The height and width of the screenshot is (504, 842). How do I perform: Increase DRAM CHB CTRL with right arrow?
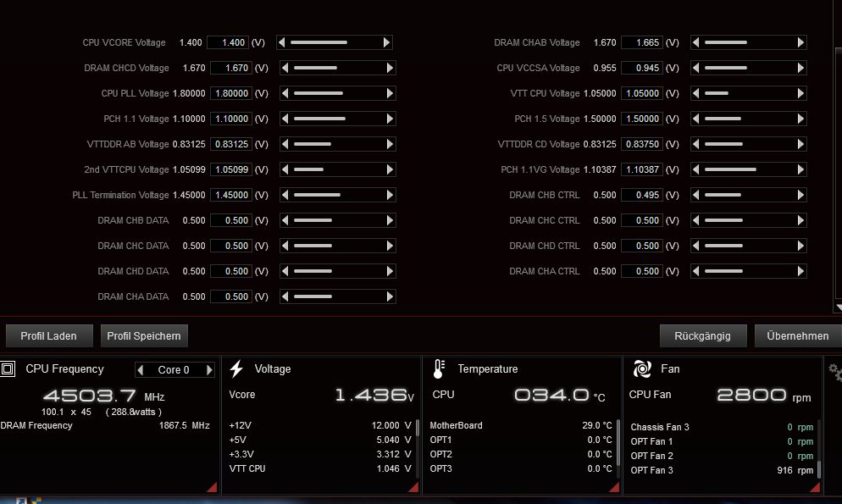[800, 195]
